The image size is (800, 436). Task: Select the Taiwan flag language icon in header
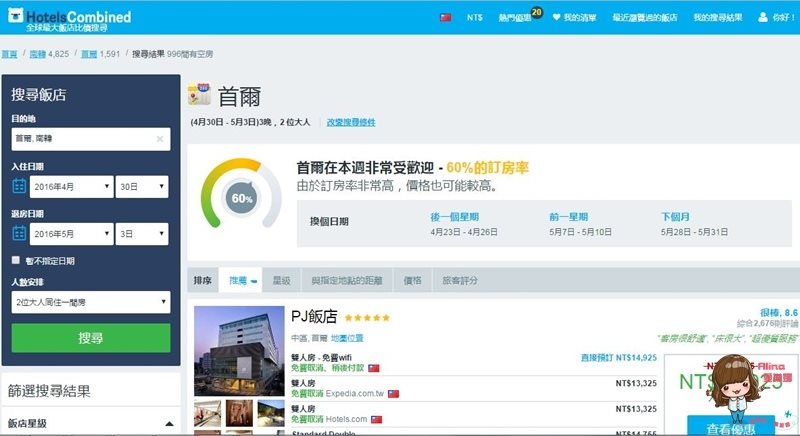coord(445,17)
